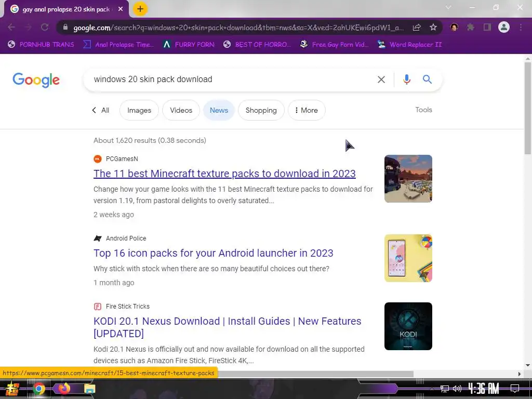Click the About 1,620 results text

[x=150, y=140]
